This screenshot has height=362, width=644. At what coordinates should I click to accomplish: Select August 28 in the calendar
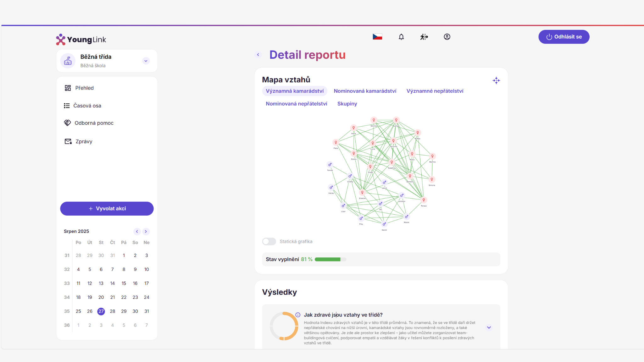point(113,311)
